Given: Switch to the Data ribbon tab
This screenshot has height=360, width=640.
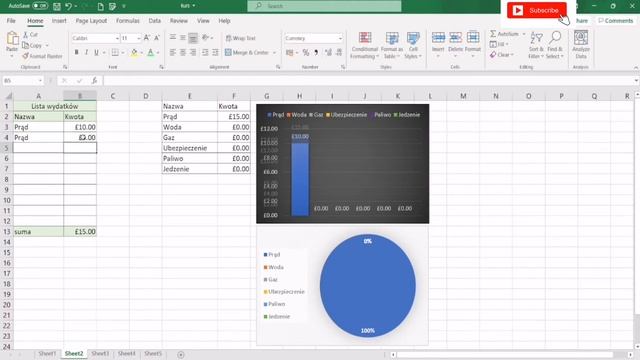Looking at the screenshot, I should click(154, 21).
